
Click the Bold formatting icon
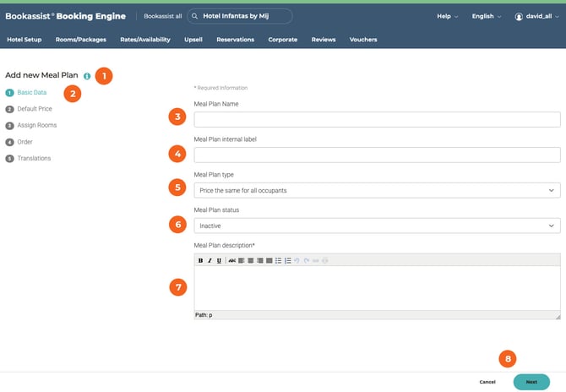pyautogui.click(x=200, y=260)
